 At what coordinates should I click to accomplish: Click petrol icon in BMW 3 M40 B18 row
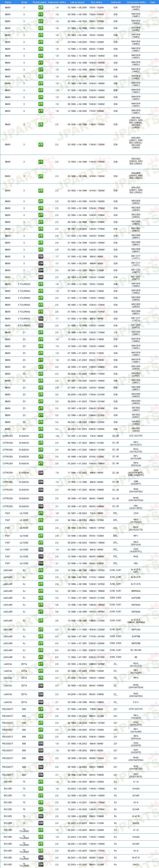(x=40, y=49)
